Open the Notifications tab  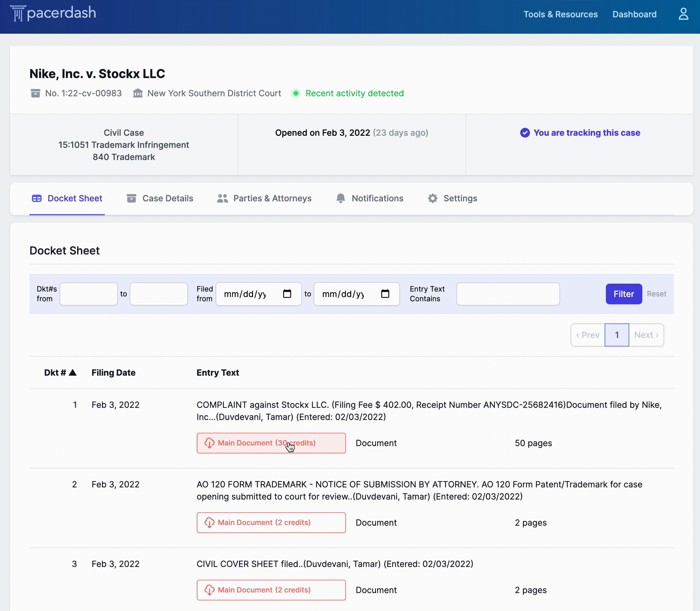[x=370, y=198]
